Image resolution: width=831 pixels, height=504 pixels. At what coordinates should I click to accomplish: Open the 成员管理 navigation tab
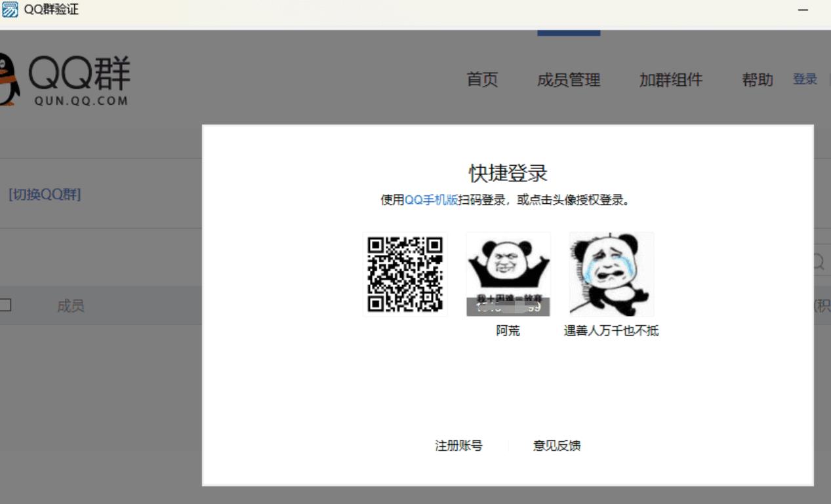(569, 80)
